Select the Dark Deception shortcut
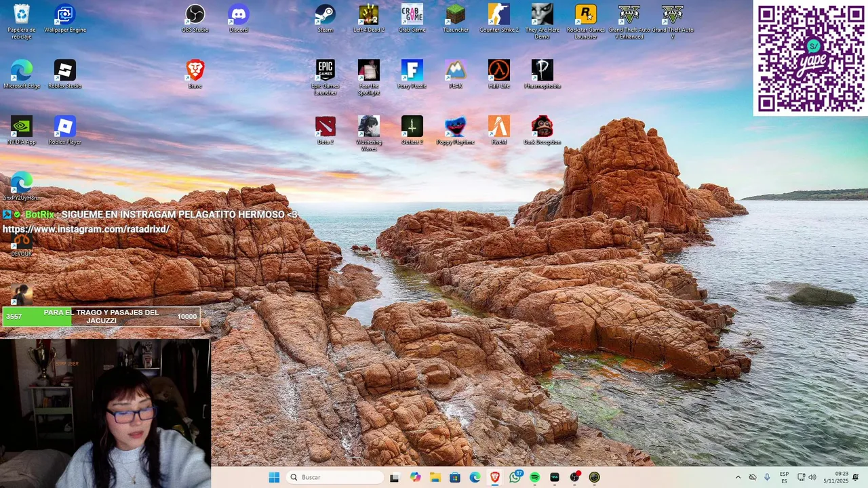The width and height of the screenshot is (868, 488). point(542,131)
